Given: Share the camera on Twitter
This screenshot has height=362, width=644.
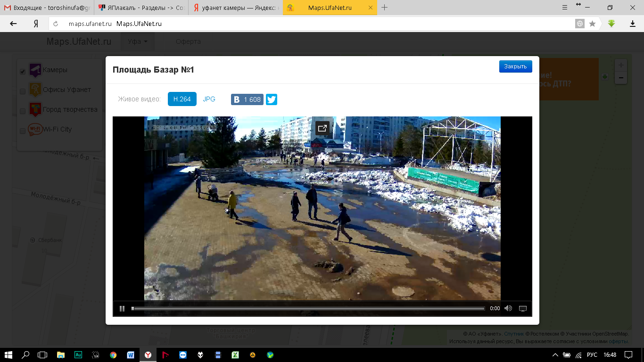Looking at the screenshot, I should [x=271, y=99].
